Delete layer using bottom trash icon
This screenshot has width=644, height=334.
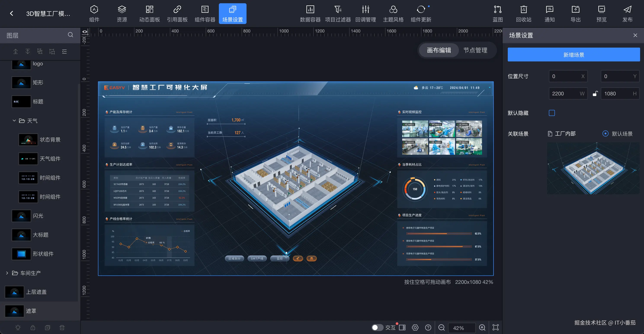(x=62, y=328)
